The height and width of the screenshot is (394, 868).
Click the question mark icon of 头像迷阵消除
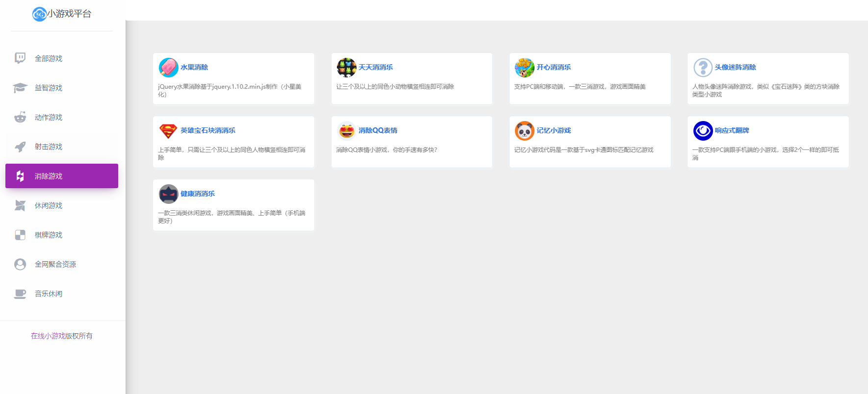[x=702, y=67]
